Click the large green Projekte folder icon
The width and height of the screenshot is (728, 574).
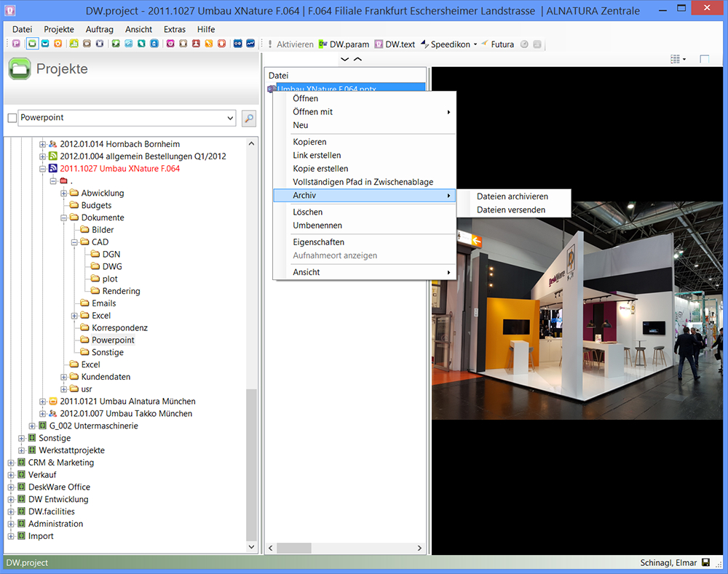coord(20,69)
